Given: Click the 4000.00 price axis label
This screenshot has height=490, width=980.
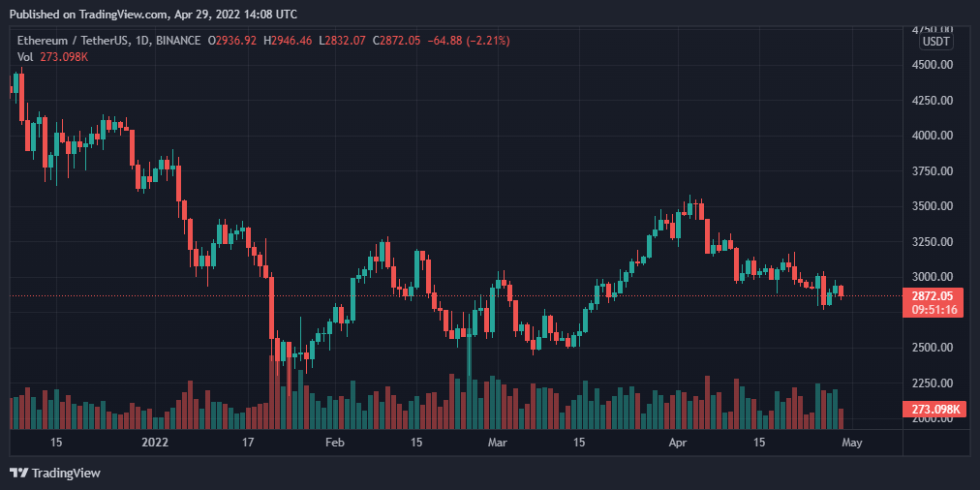Looking at the screenshot, I should (932, 136).
